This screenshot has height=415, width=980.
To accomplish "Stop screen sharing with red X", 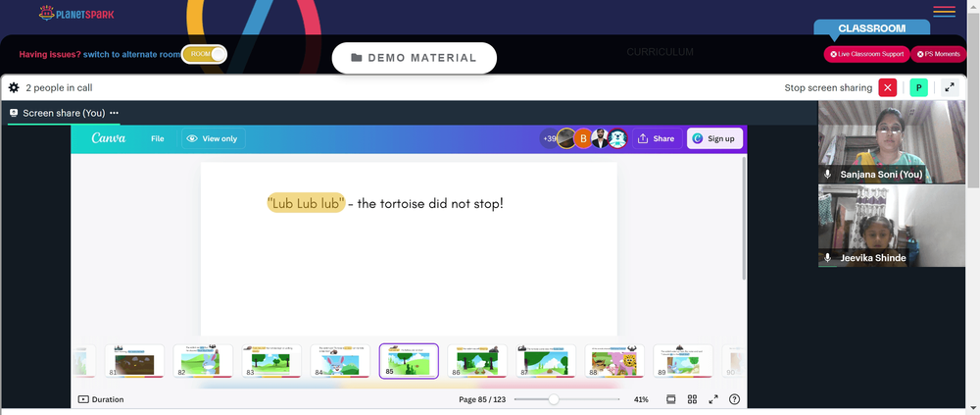I will pyautogui.click(x=888, y=87).
